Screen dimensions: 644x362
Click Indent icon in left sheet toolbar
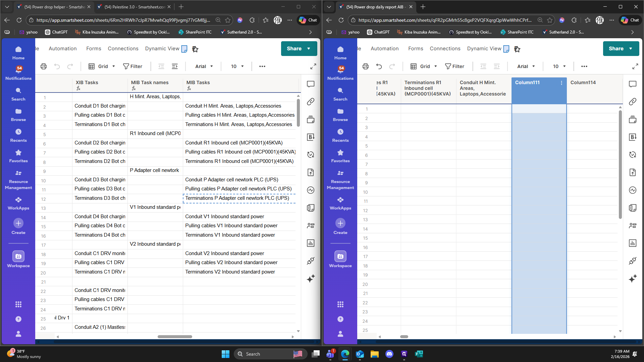click(175, 66)
